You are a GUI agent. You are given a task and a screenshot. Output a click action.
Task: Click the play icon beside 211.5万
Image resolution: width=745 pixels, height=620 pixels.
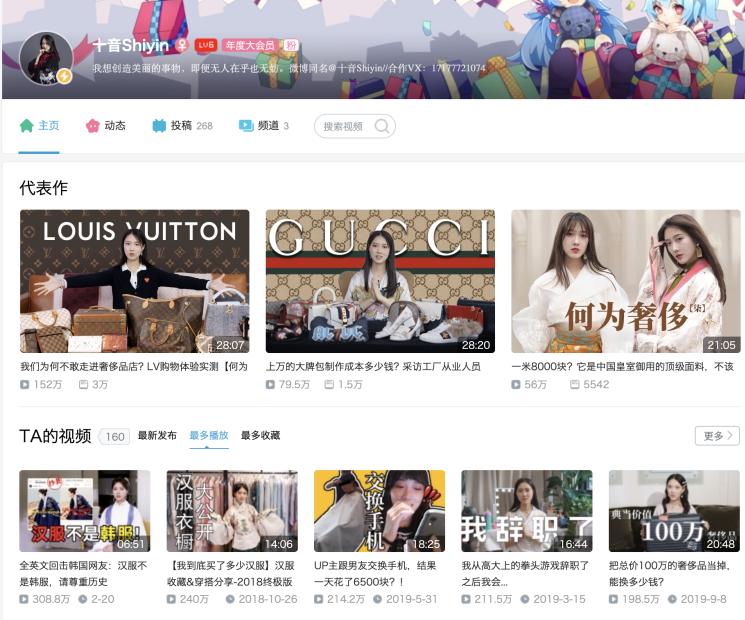(466, 600)
